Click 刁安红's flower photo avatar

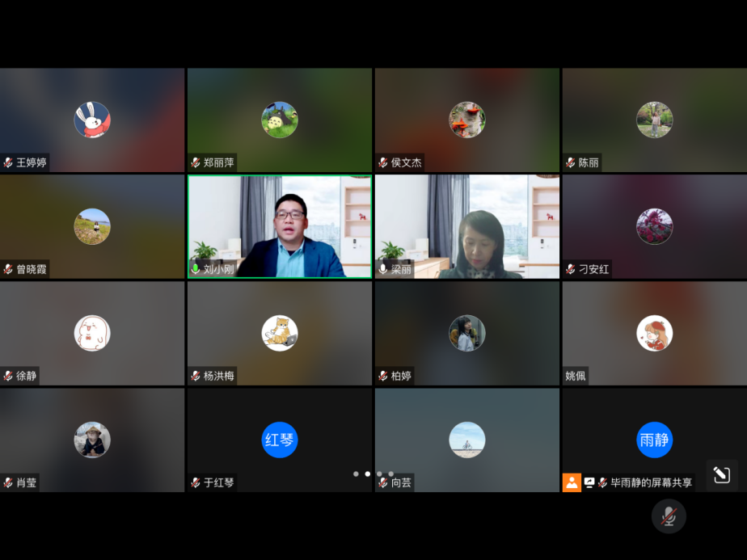655,226
